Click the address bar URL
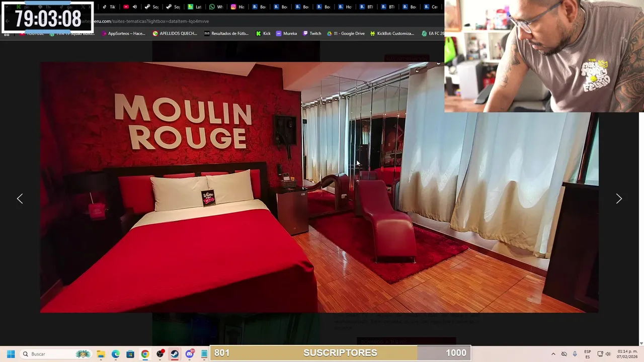This screenshot has height=362, width=644. pos(151,21)
